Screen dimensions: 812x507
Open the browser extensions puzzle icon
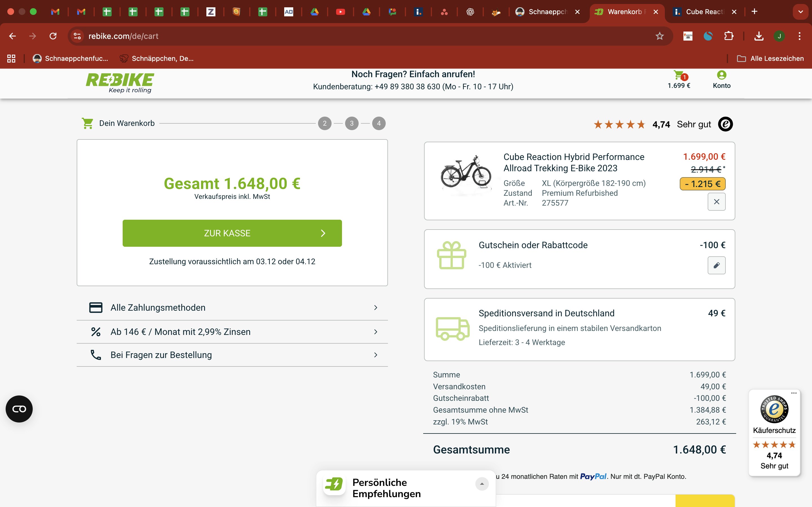(729, 36)
